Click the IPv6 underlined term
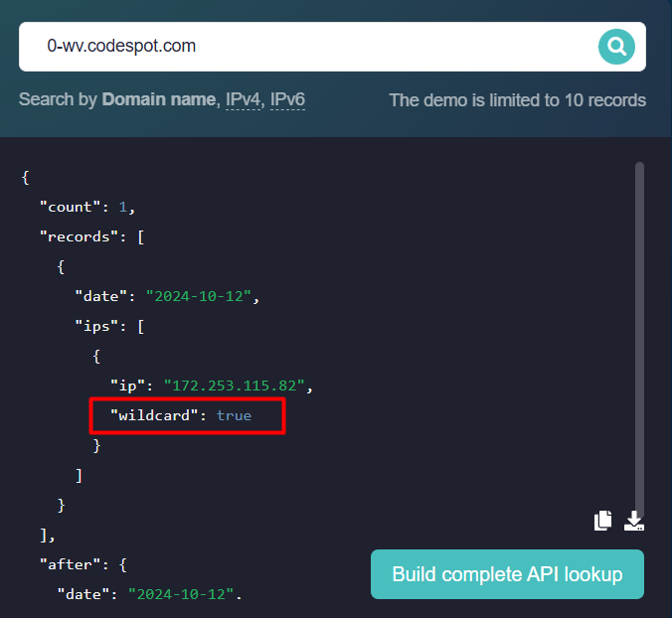Viewport: 672px width, 618px height. 288,100
